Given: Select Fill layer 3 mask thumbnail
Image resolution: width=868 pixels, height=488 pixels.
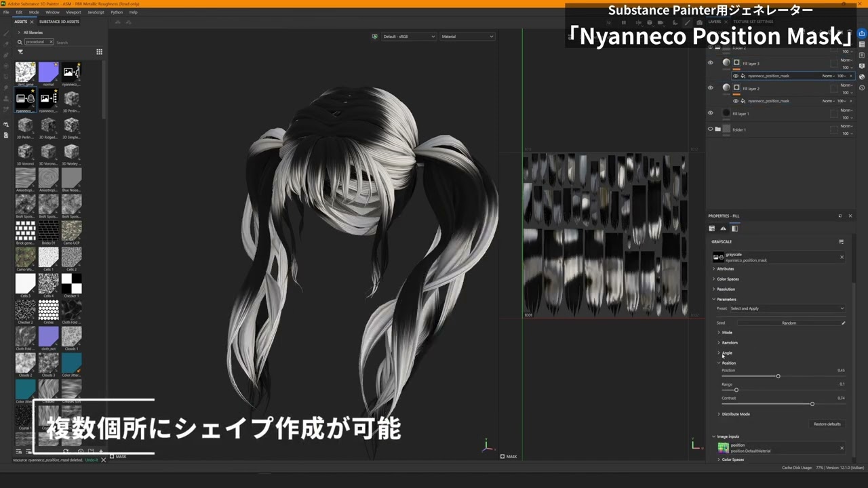Looking at the screenshot, I should pos(736,62).
